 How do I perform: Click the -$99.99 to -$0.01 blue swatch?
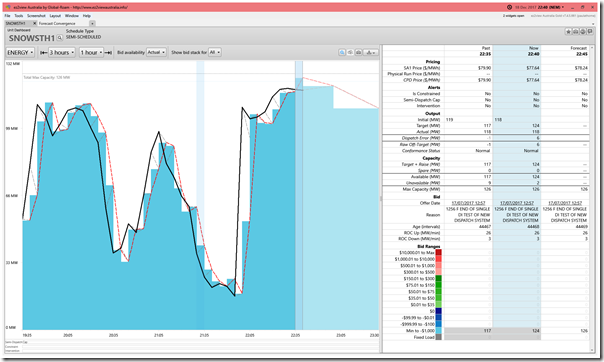coord(438,318)
